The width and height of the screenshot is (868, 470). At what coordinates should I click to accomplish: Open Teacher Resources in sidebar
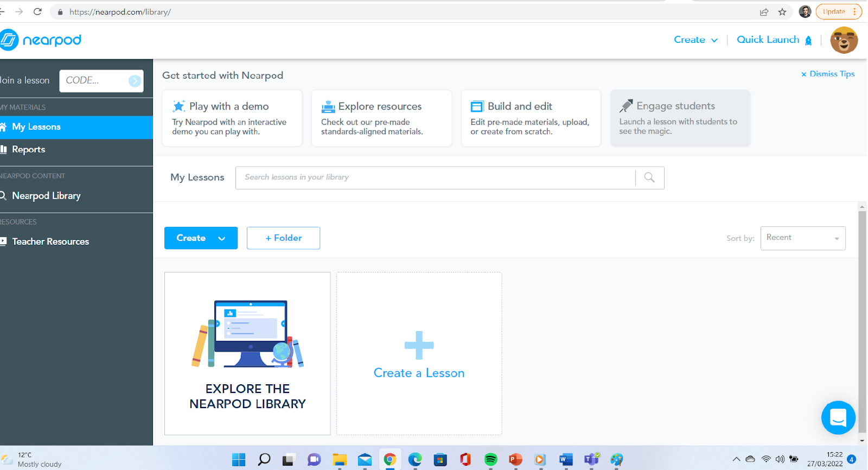click(76, 242)
